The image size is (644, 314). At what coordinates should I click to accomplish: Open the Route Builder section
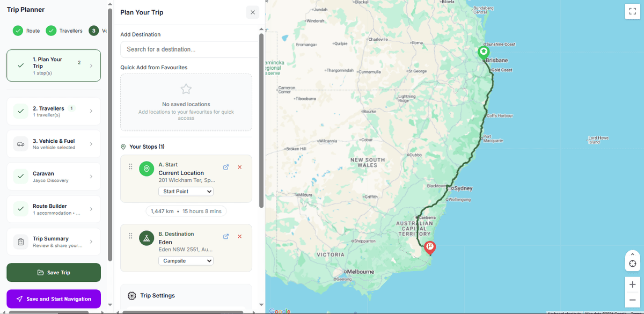click(x=53, y=209)
